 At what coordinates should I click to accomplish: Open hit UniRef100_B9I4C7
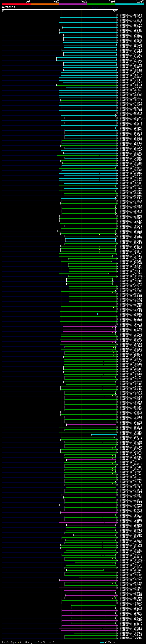click(131, 25)
